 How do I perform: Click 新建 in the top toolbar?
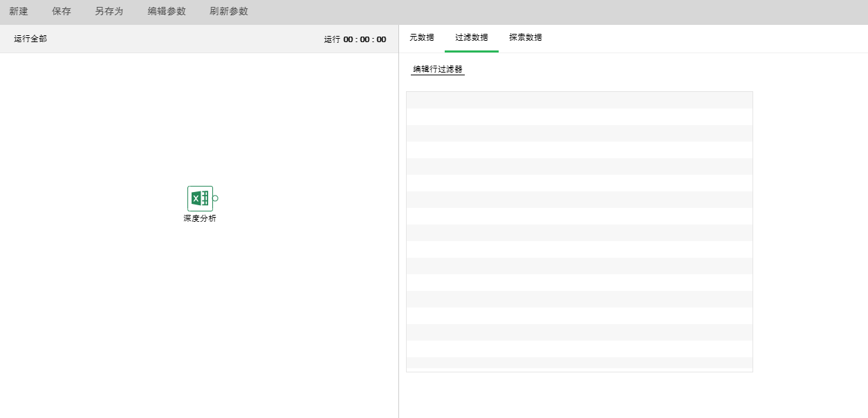pyautogui.click(x=19, y=12)
